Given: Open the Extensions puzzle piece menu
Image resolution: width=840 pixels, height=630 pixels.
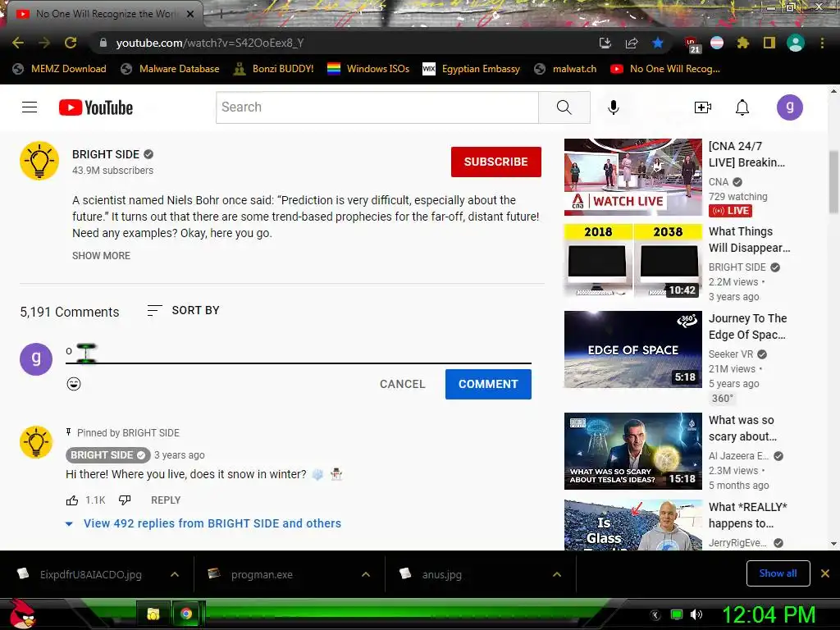Looking at the screenshot, I should tap(742, 43).
